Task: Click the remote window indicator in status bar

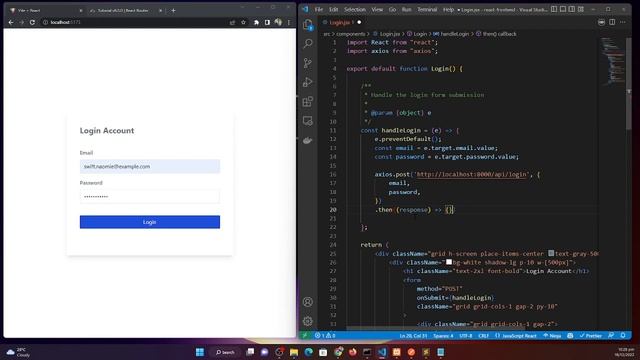Action: point(304,336)
